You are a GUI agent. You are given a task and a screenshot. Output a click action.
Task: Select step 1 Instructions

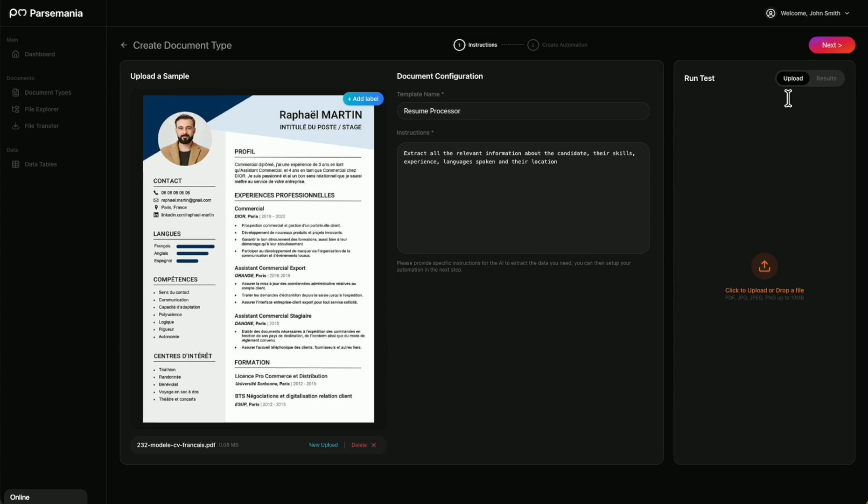(476, 45)
